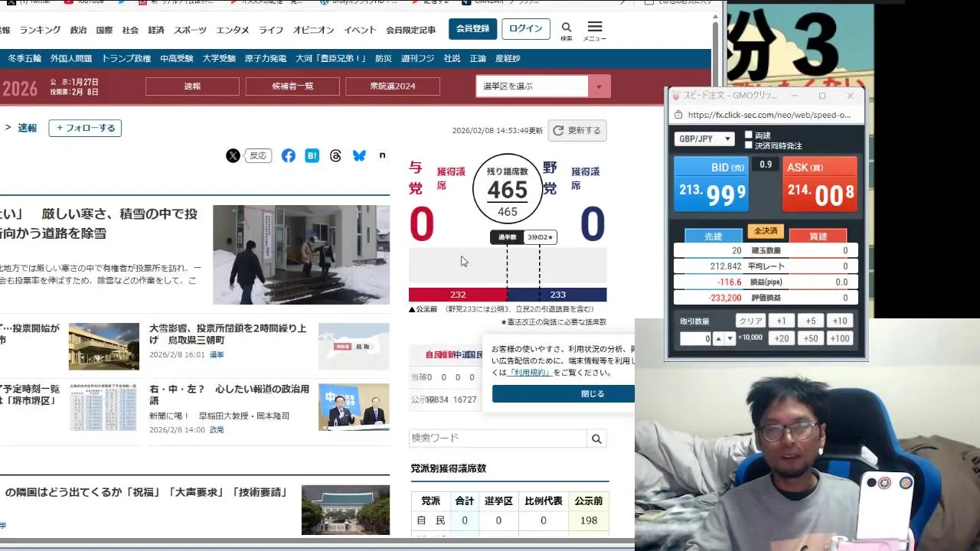
Task: Share via the Hatena B! icon
Action: [312, 155]
